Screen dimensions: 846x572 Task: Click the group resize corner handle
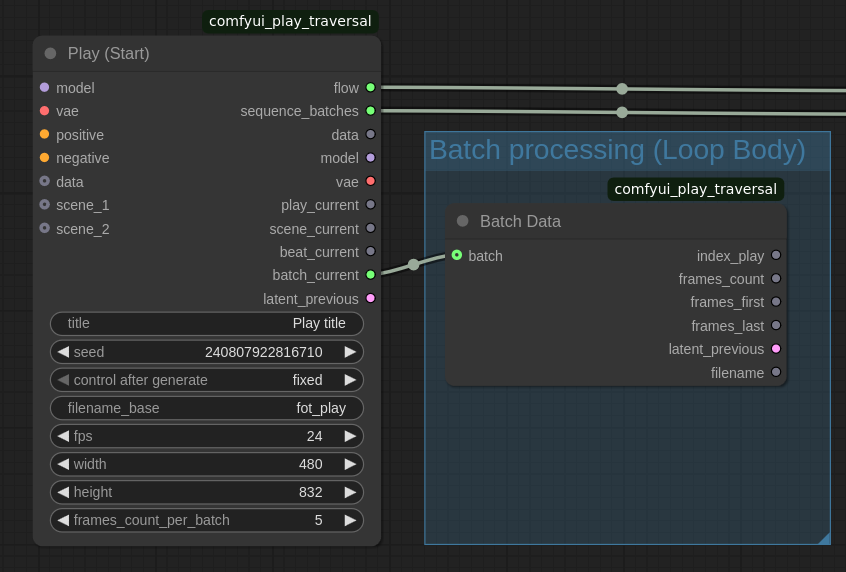[x=824, y=538]
